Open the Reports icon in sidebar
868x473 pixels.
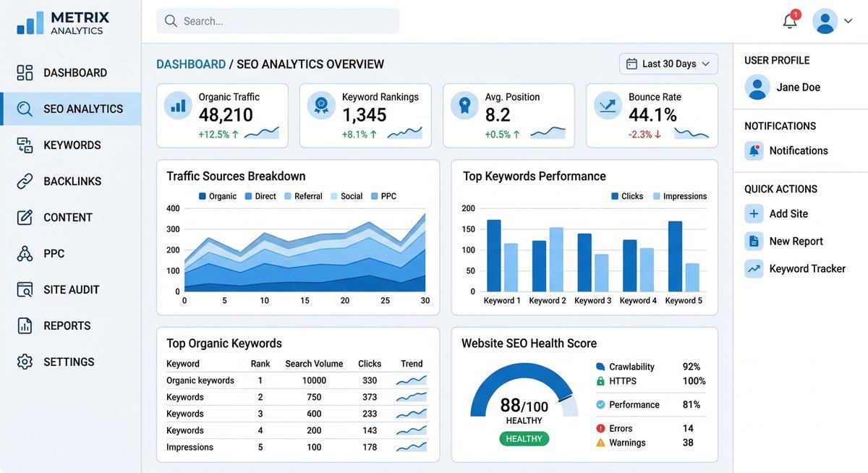coord(24,325)
